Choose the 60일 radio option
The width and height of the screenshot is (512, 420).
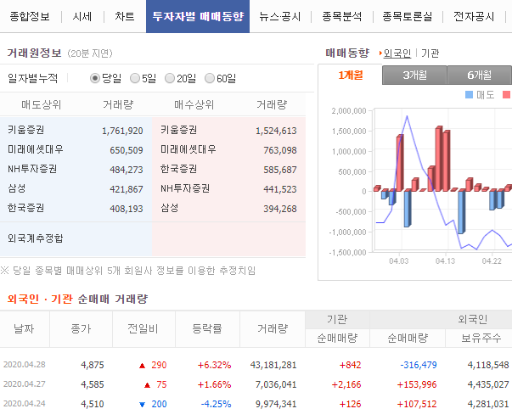click(x=210, y=78)
